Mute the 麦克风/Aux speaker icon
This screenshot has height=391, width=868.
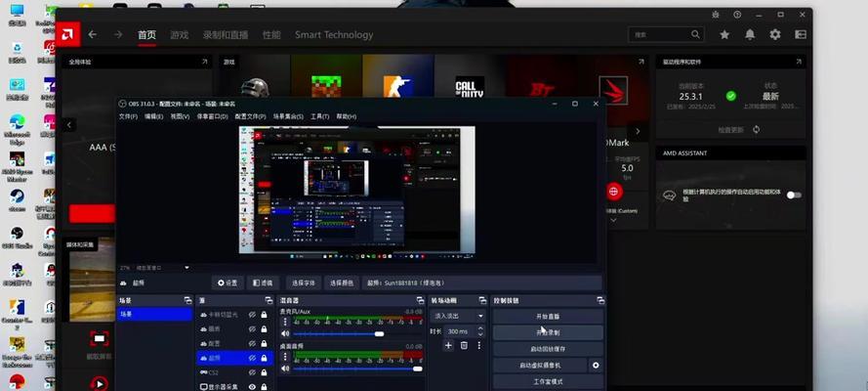pos(286,334)
